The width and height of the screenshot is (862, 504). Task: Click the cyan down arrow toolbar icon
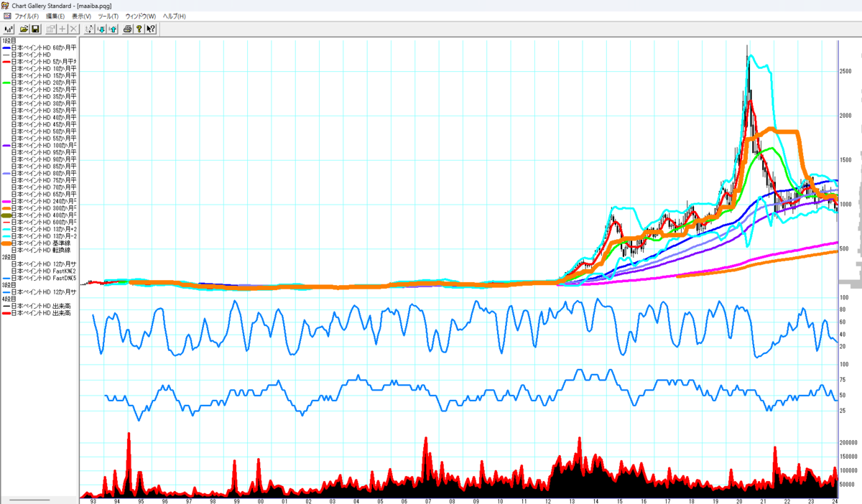click(101, 29)
